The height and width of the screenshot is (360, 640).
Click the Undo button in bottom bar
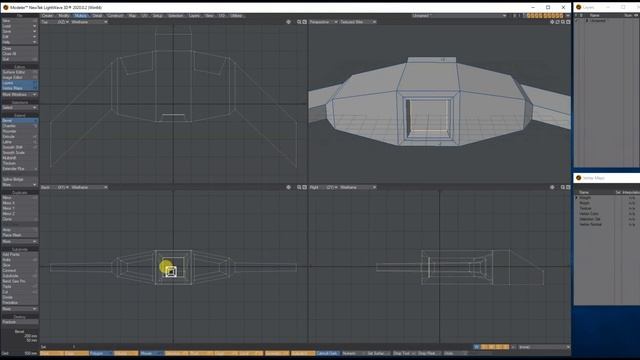[455, 353]
